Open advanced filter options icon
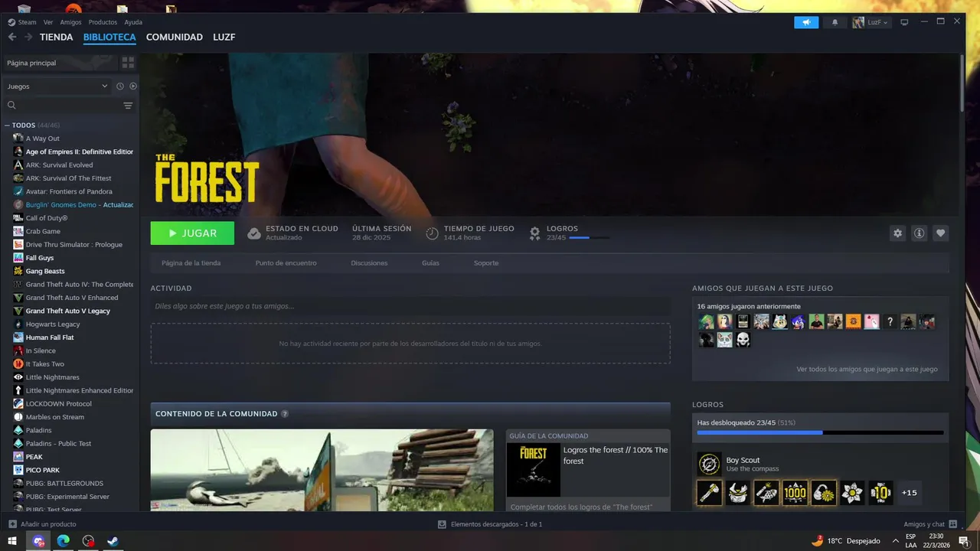The width and height of the screenshot is (980, 551). [128, 106]
